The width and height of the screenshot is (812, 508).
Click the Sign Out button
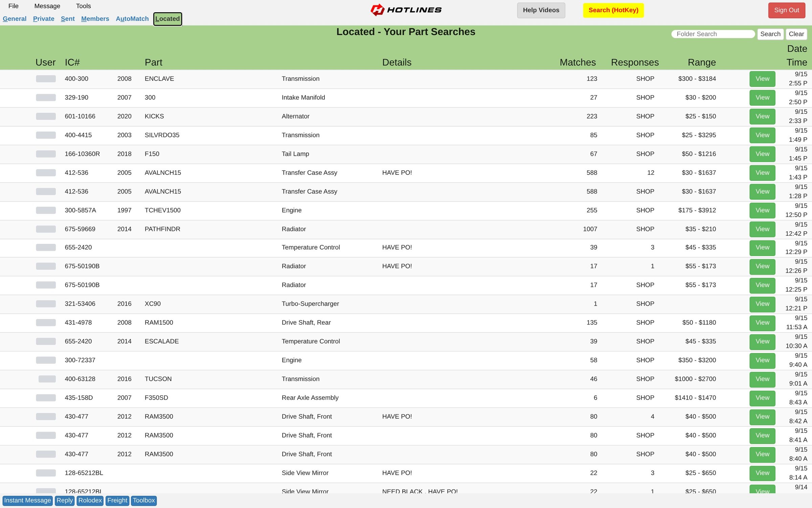click(x=787, y=10)
